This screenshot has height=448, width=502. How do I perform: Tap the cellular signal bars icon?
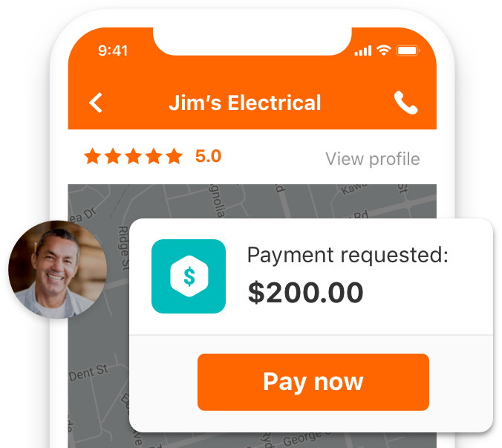(362, 51)
